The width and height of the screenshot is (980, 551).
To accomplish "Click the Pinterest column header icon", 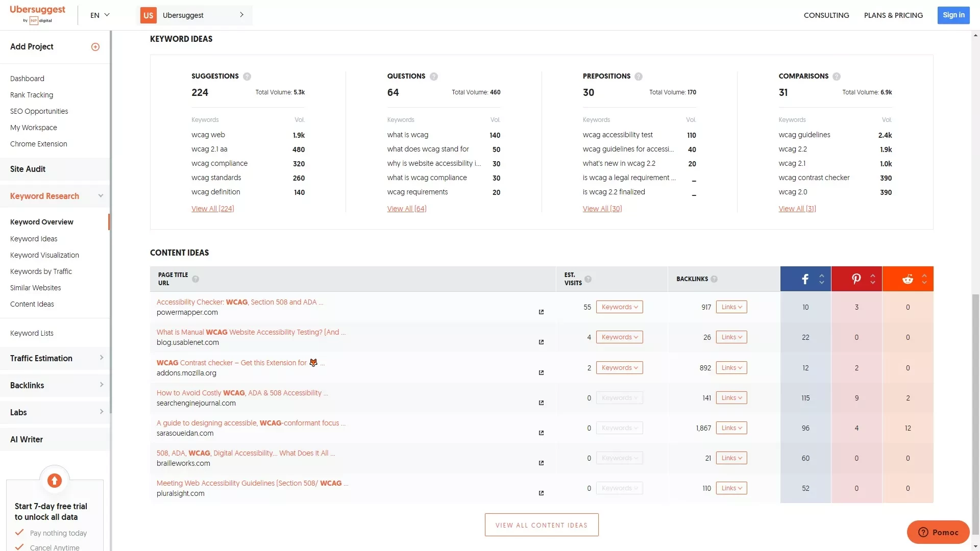I will click(x=856, y=279).
